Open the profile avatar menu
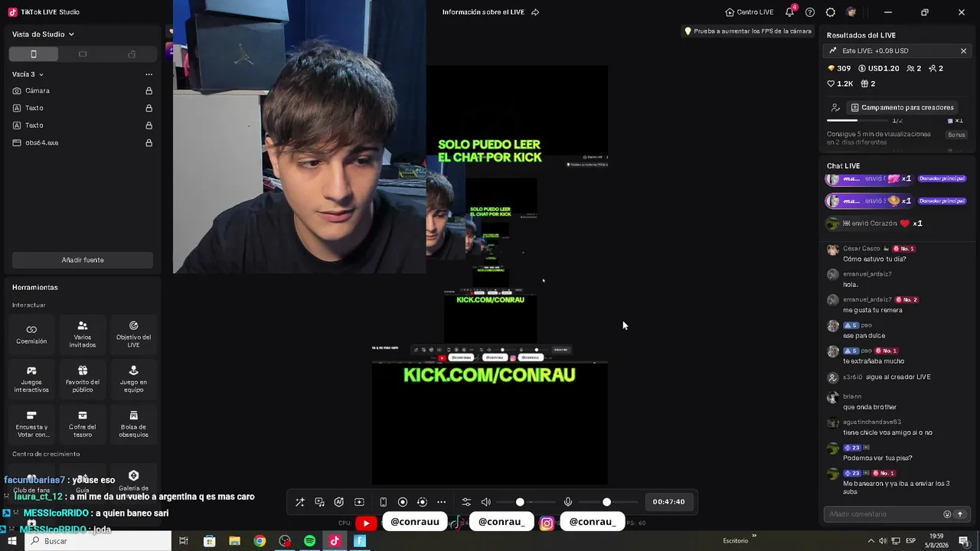The image size is (980, 551). pos(851,12)
